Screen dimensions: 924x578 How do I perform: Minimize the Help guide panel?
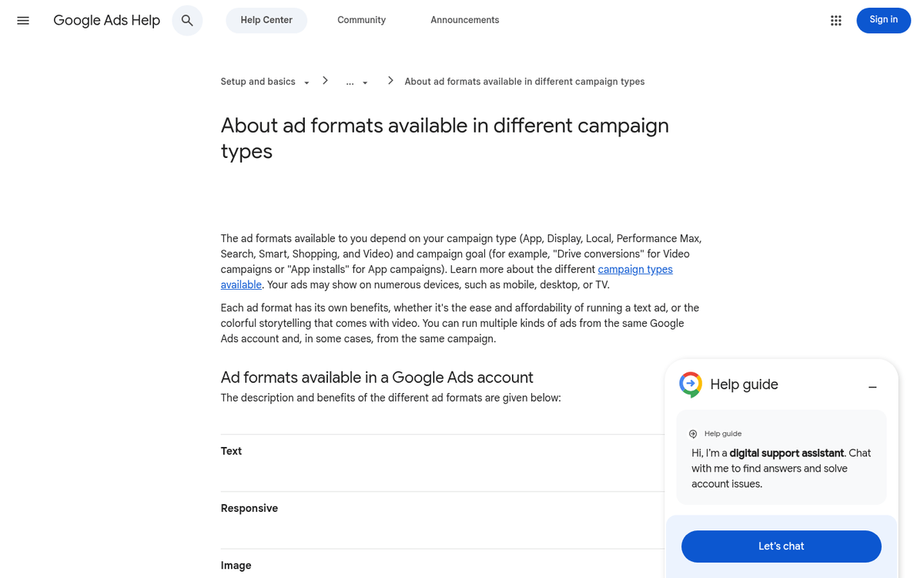[x=872, y=387]
